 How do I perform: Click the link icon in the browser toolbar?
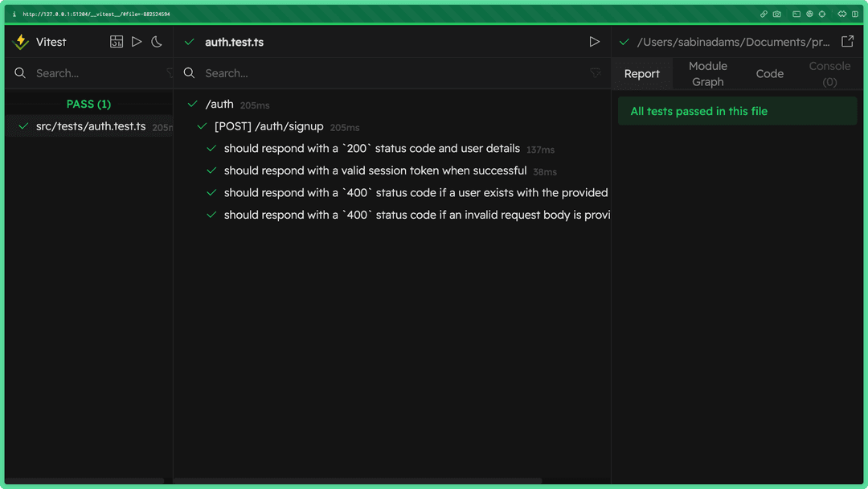click(764, 14)
